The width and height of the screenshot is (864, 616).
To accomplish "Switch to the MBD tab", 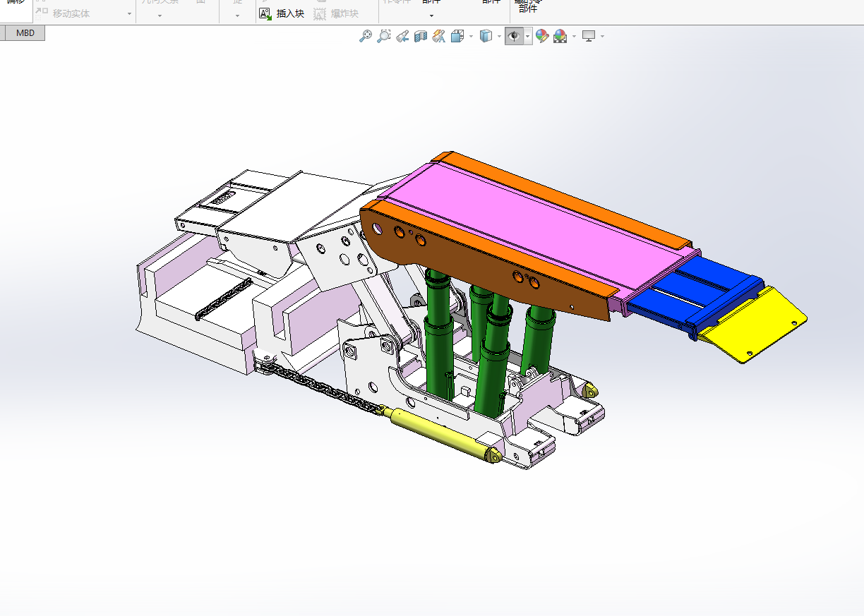I will (x=25, y=32).
